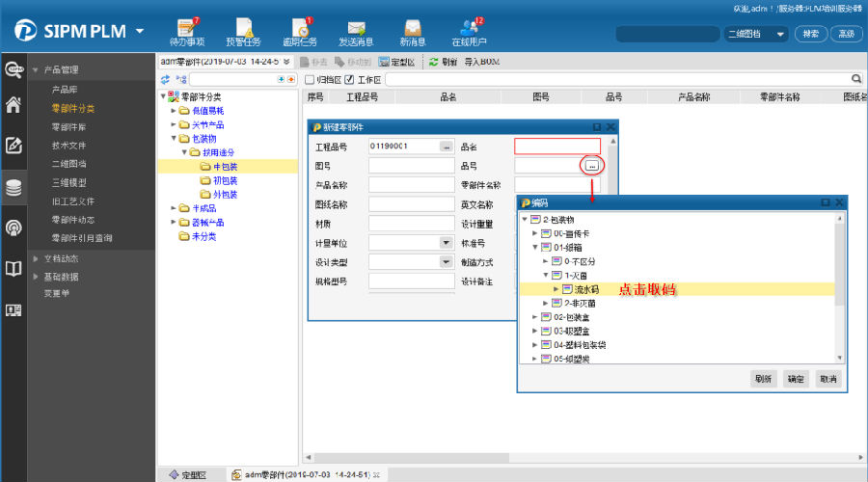Open the 设计类型 dropdown

(447, 261)
